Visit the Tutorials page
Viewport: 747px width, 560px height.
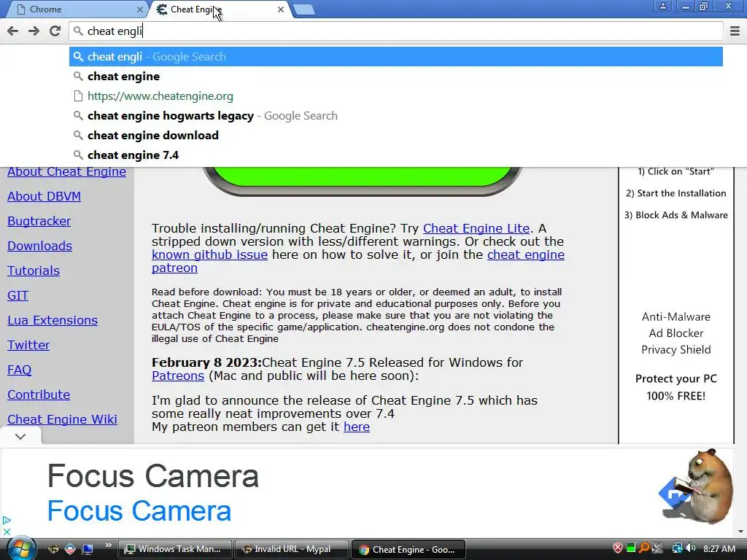34,271
